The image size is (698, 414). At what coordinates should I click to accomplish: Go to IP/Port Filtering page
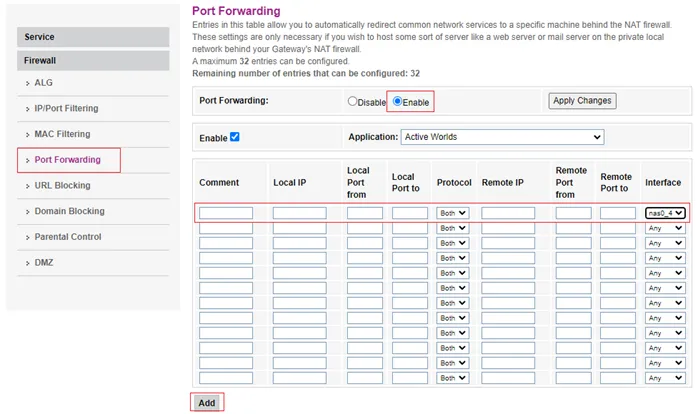(x=66, y=108)
